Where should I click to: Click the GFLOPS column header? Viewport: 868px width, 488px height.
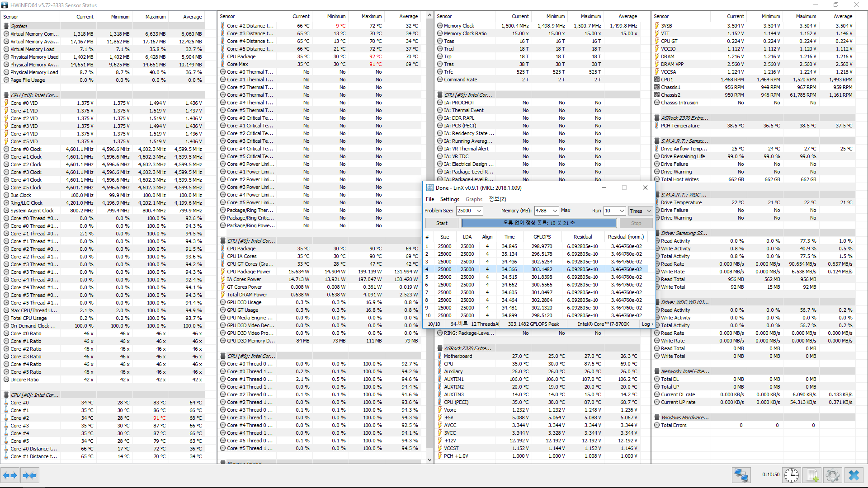[x=542, y=237]
